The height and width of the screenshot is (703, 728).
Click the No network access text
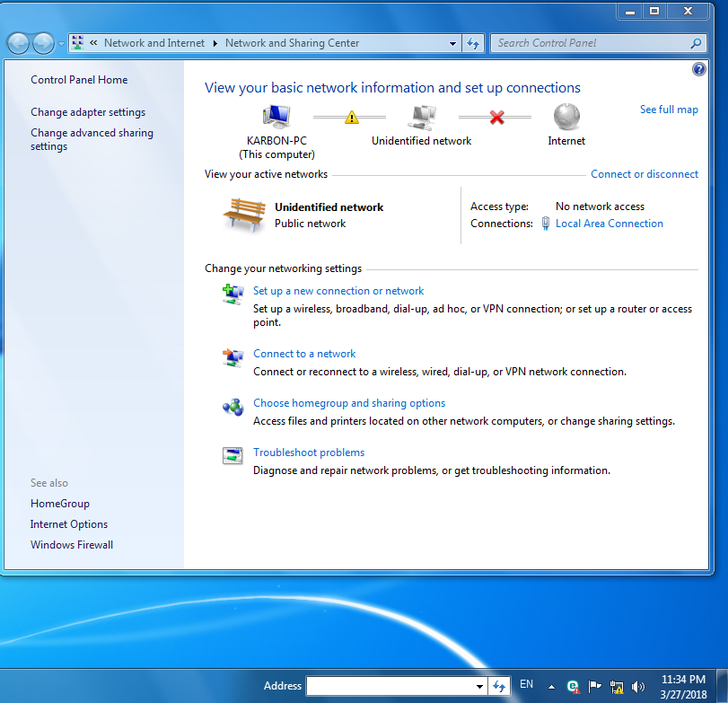pyautogui.click(x=600, y=207)
